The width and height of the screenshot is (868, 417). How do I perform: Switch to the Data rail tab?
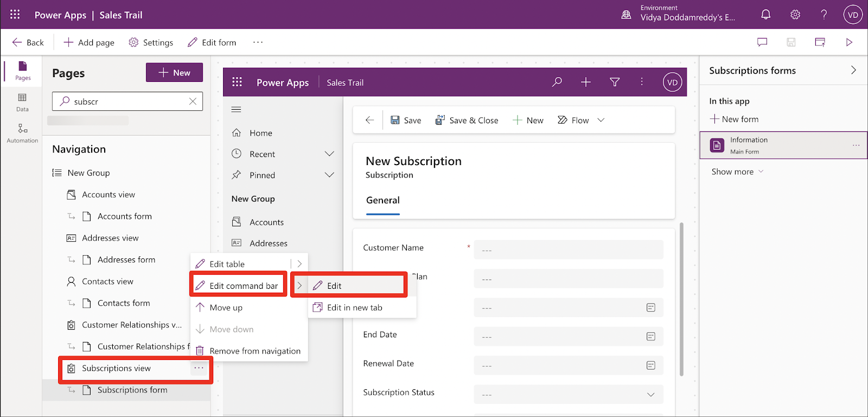[x=22, y=103]
